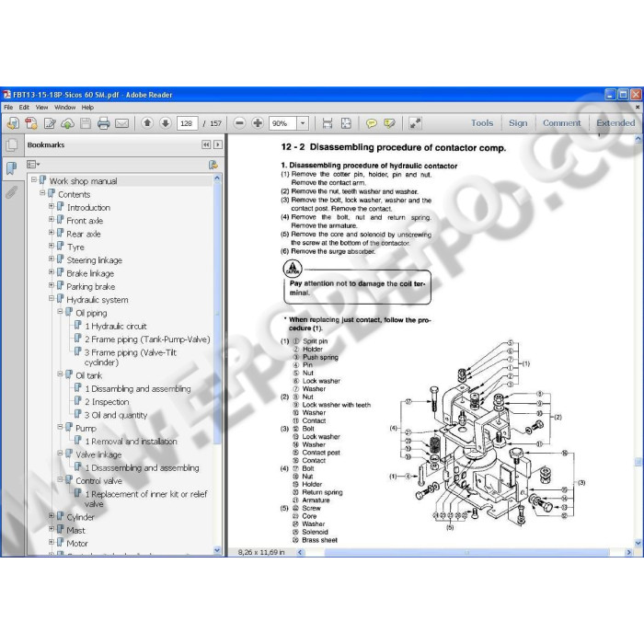Open the Comment pane
Viewport: 644px width, 644px height.
(561, 122)
